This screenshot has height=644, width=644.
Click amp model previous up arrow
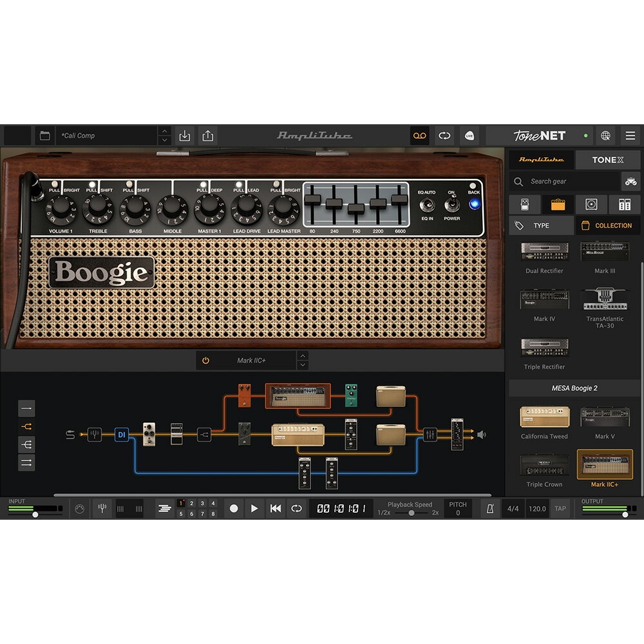point(303,355)
